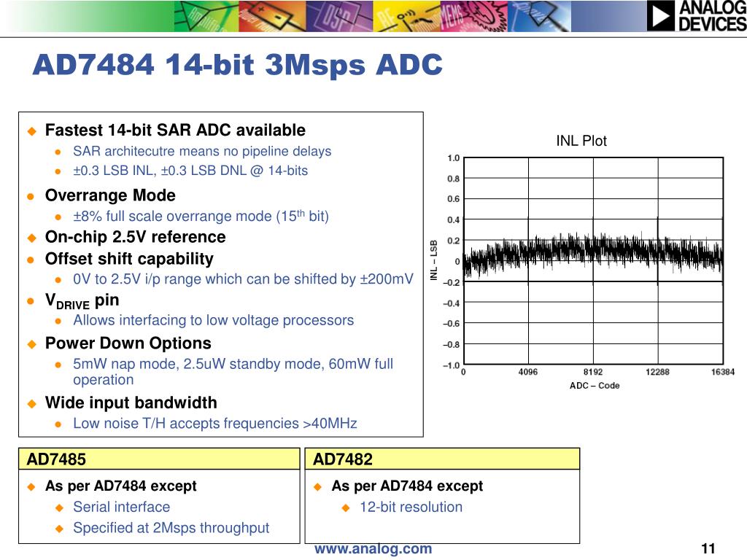Select "Serial interface" bullet
747x560 pixels.
click(122, 507)
